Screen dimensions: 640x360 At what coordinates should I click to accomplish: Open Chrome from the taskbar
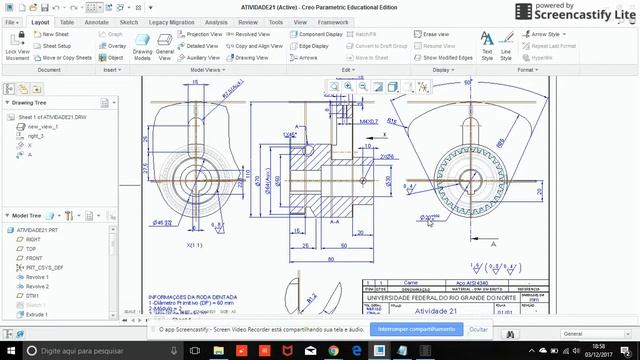tap(333, 351)
